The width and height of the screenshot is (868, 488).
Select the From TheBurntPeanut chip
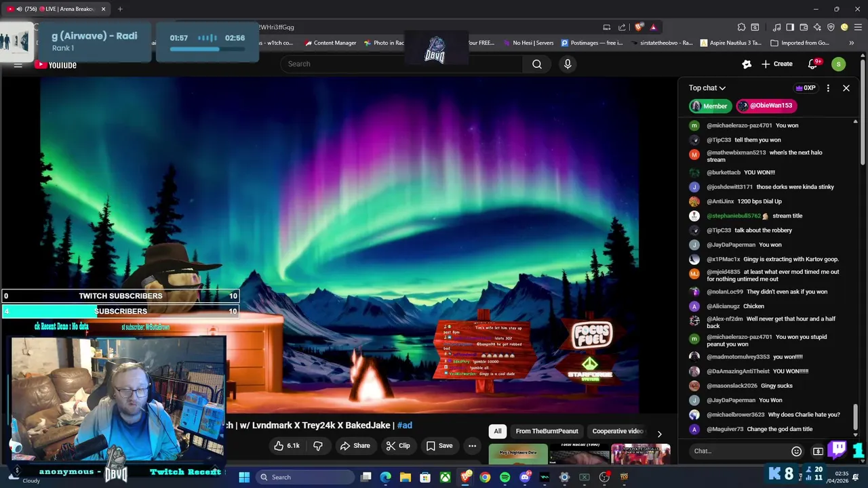pos(547,431)
